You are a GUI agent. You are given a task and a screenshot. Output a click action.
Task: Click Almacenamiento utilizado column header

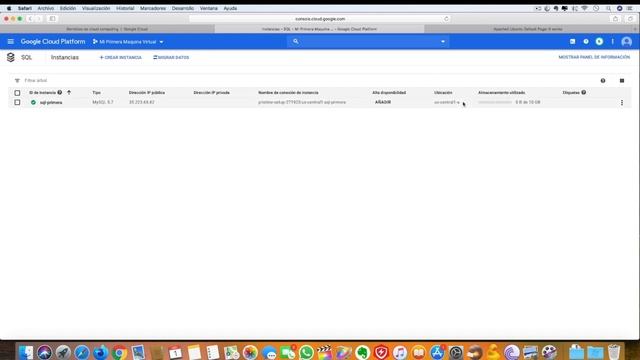502,93
